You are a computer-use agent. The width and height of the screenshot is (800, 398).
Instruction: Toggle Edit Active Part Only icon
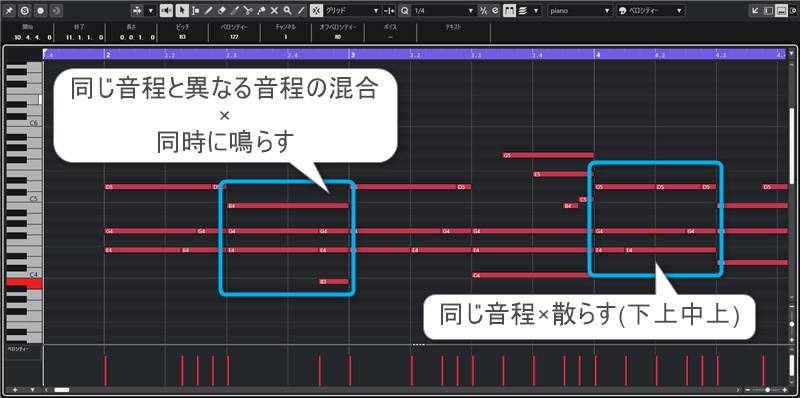(522, 10)
